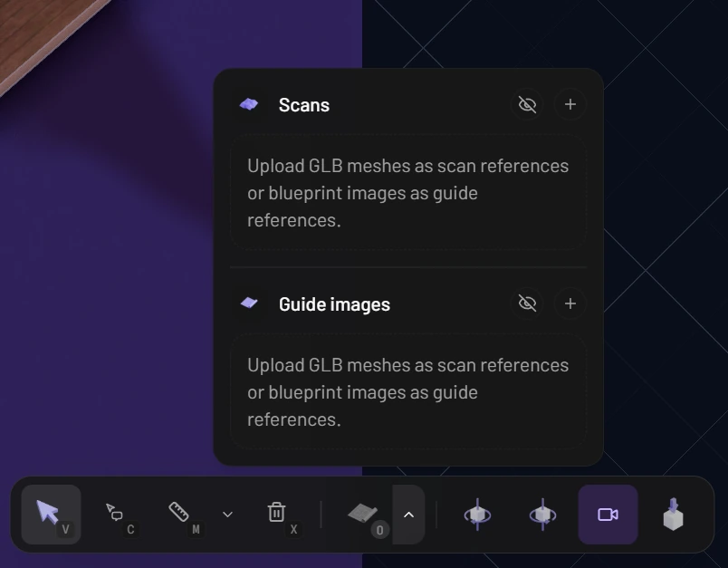
Task: Toggle visibility of Guide images
Action: tap(527, 303)
